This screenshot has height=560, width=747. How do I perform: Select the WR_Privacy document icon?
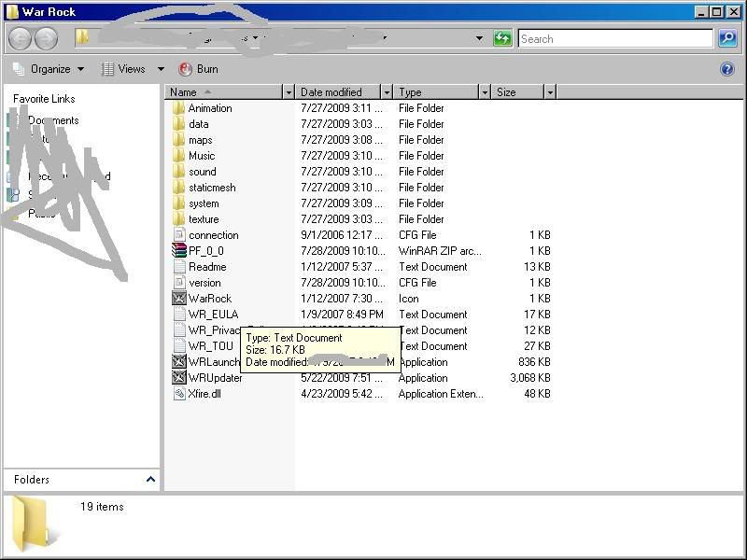click(x=179, y=330)
